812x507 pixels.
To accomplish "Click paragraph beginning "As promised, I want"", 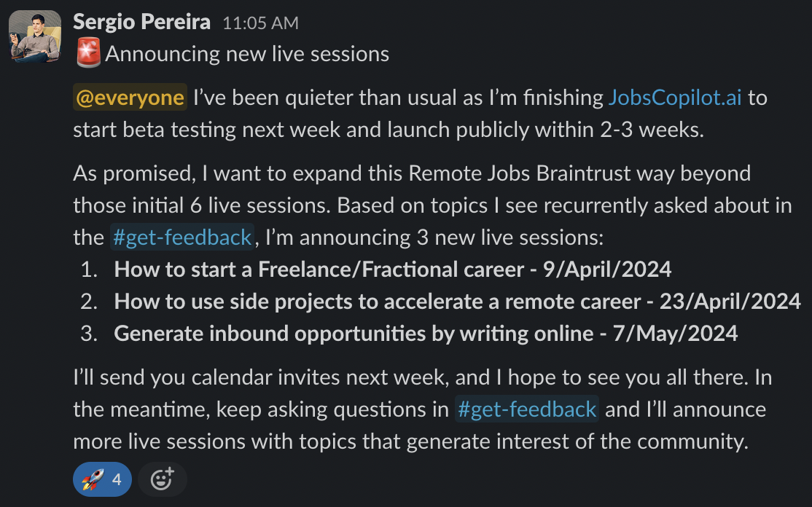I will click(x=432, y=205).
